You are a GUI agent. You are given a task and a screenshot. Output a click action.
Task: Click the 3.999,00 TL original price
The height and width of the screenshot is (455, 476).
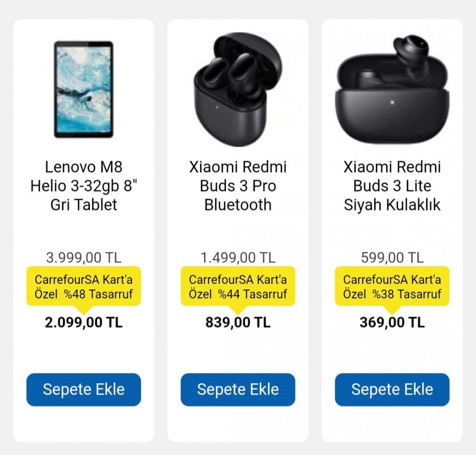coord(84,257)
